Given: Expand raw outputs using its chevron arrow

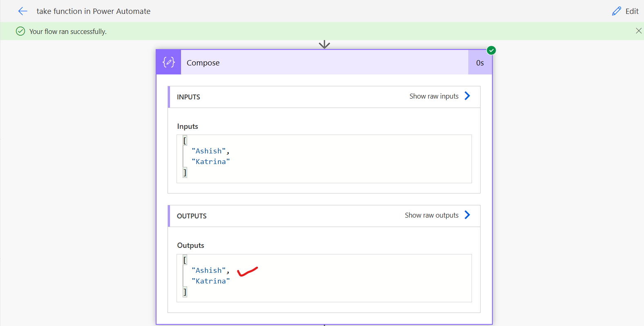Looking at the screenshot, I should pos(467,215).
